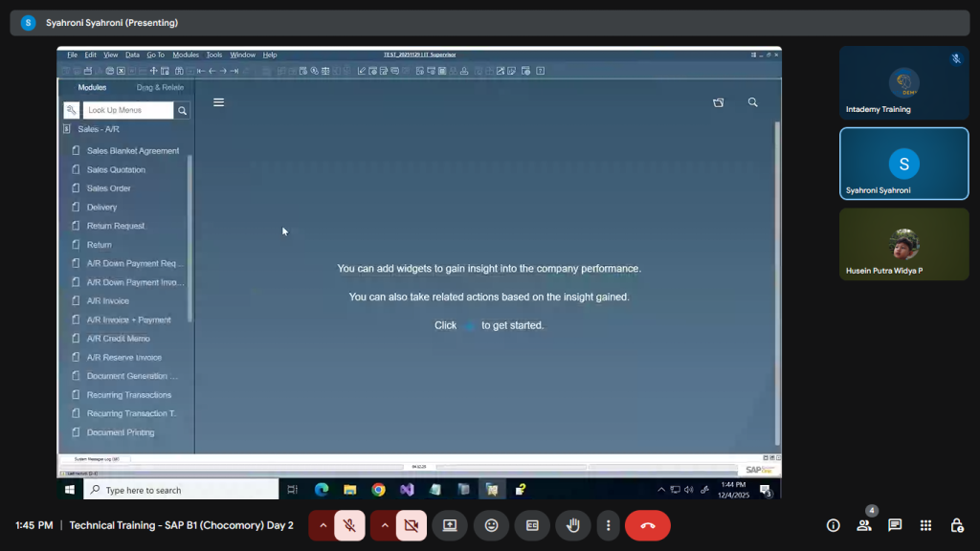Open Document Printing entry
980x551 pixels.
pyautogui.click(x=121, y=432)
